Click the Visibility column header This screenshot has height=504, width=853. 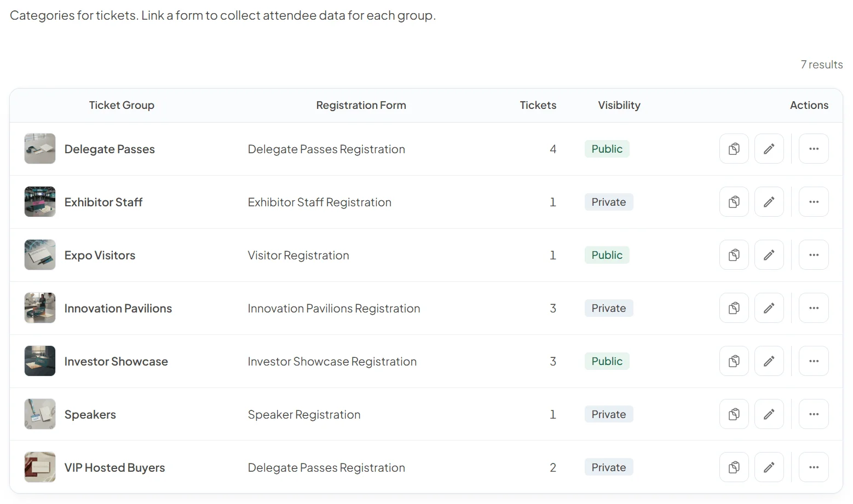coord(619,105)
